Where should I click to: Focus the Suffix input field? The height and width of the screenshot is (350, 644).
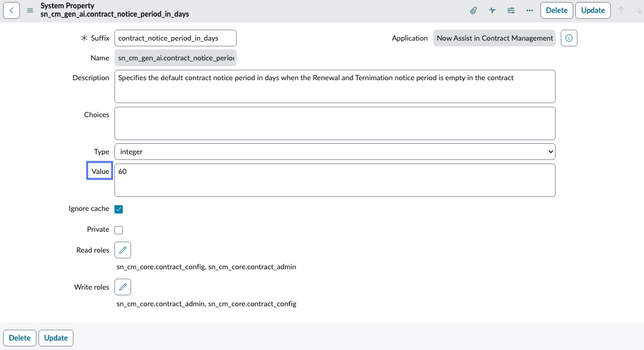[175, 38]
